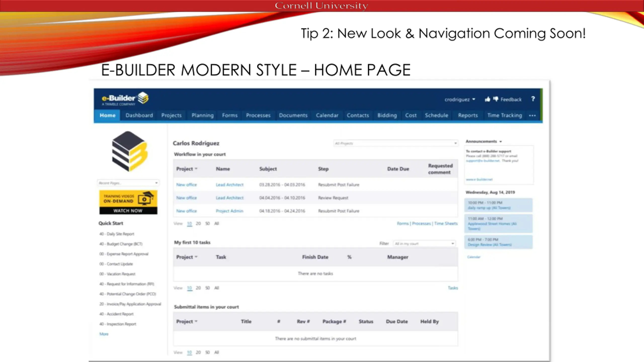Click the Time Sheets link
644x362 pixels.
coord(446,223)
